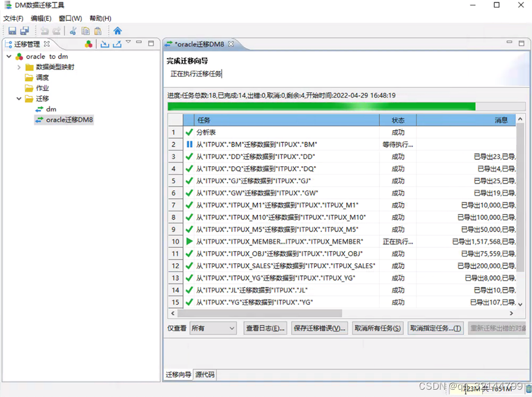532x397 pixels.
Task: Open the 迁移管理 panel view menu arrow
Action: (x=128, y=43)
